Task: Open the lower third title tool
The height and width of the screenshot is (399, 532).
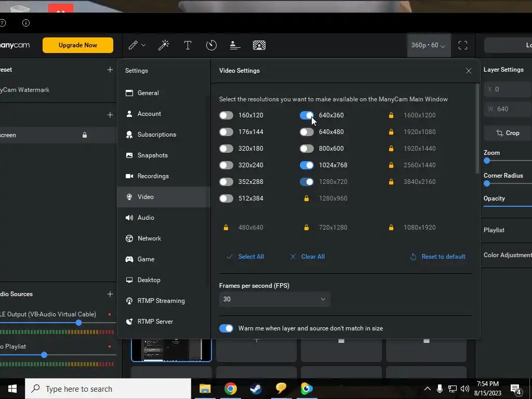Action: click(x=235, y=45)
